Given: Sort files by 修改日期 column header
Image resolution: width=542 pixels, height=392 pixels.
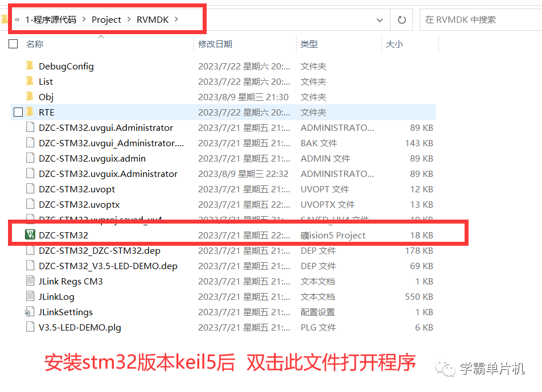Looking at the screenshot, I should (215, 44).
